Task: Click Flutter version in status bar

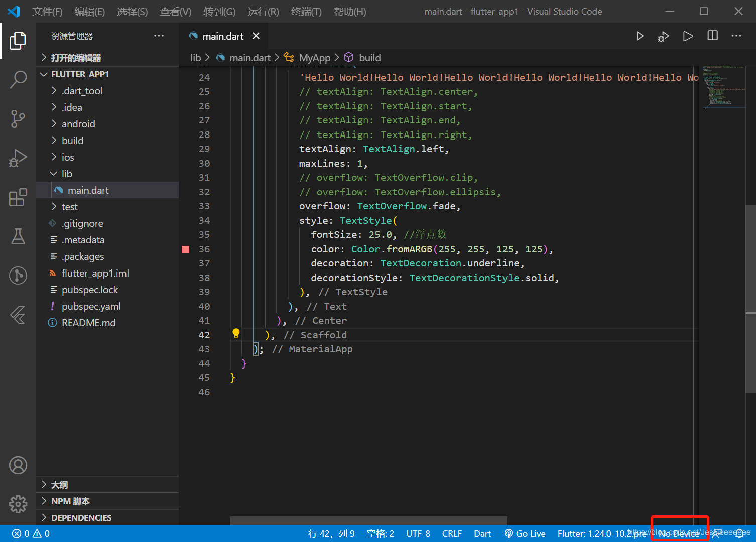Action: click(x=602, y=534)
